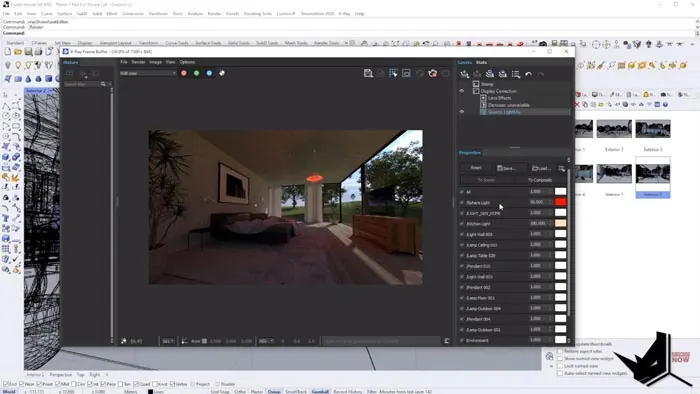
Task: Open the VFB Options menu
Action: click(187, 62)
